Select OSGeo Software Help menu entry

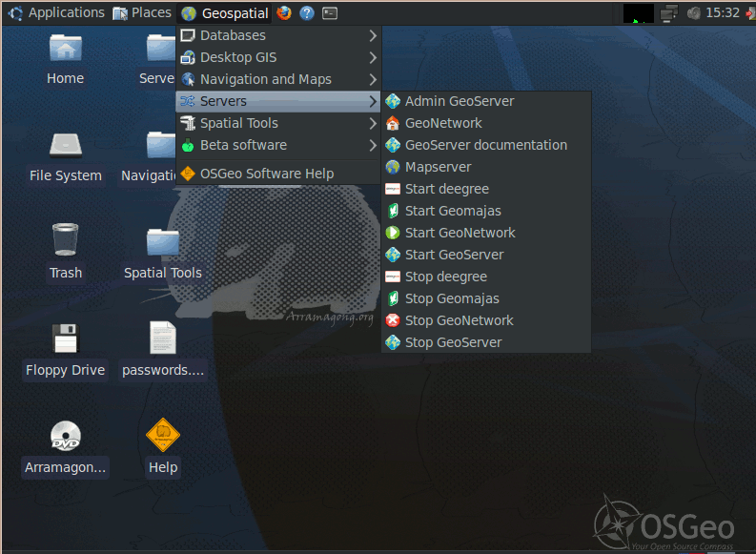click(278, 174)
